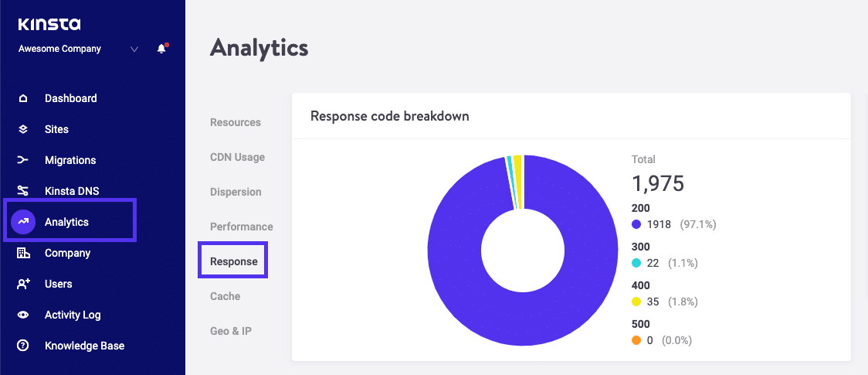This screenshot has width=868, height=375.
Task: Go to the Performance tab
Action: (242, 227)
